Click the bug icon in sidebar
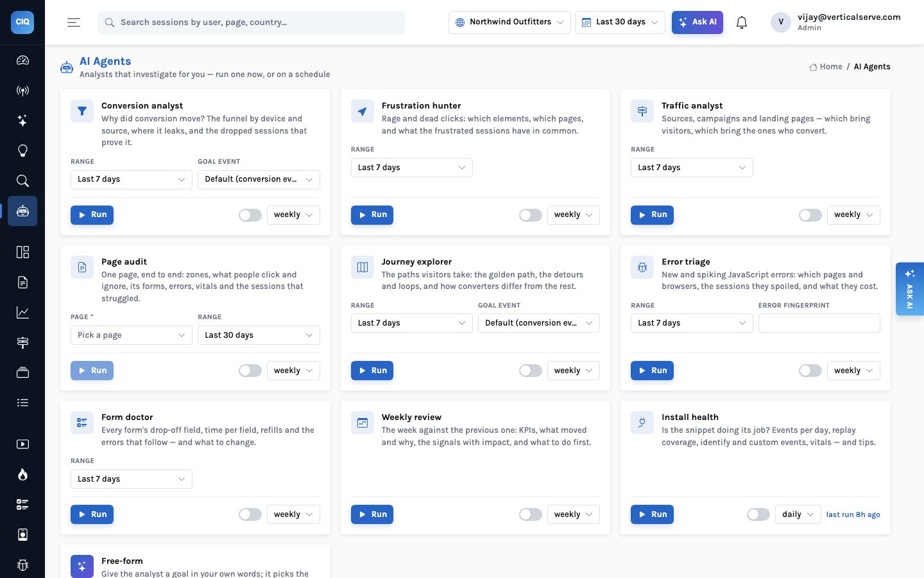 22,565
